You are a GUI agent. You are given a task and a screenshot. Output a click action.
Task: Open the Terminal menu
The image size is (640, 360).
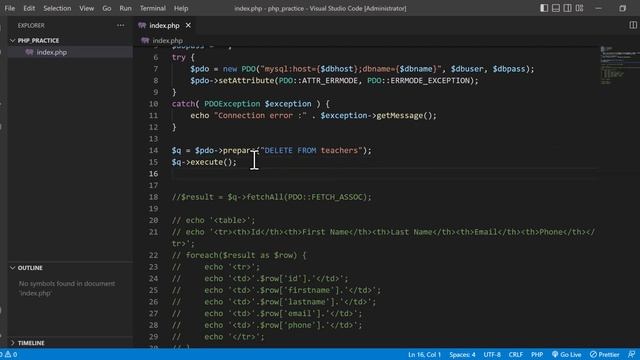click(x=153, y=8)
